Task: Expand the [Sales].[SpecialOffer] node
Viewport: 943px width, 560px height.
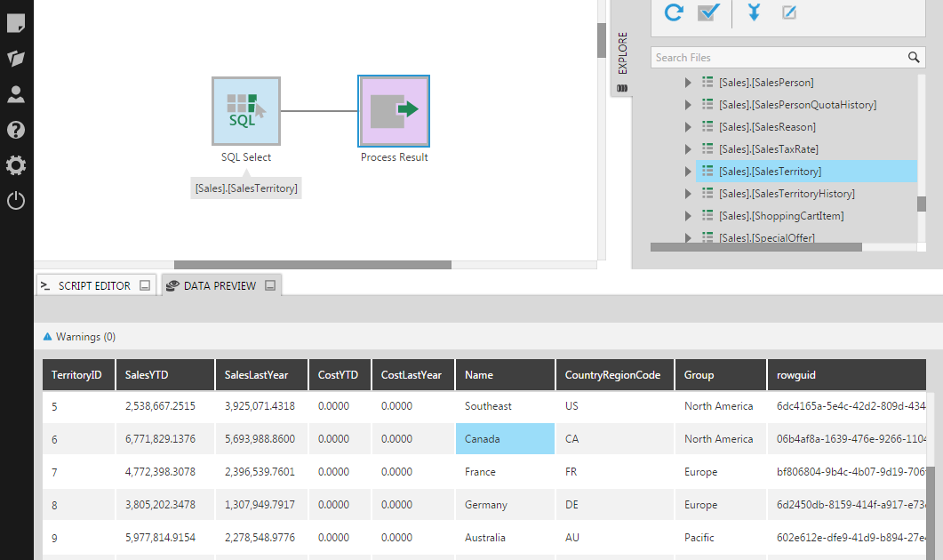Action: pos(688,237)
